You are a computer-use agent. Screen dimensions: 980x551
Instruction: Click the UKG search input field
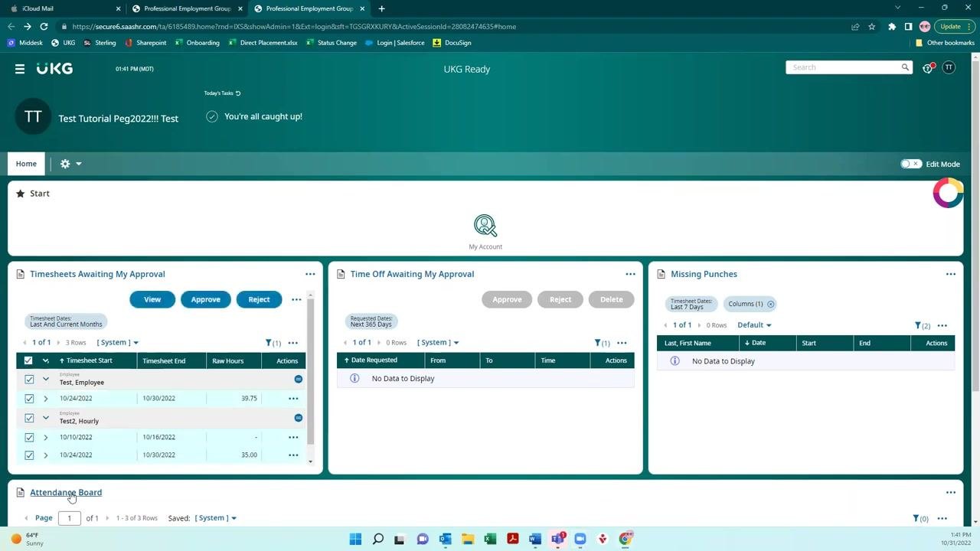coord(844,67)
